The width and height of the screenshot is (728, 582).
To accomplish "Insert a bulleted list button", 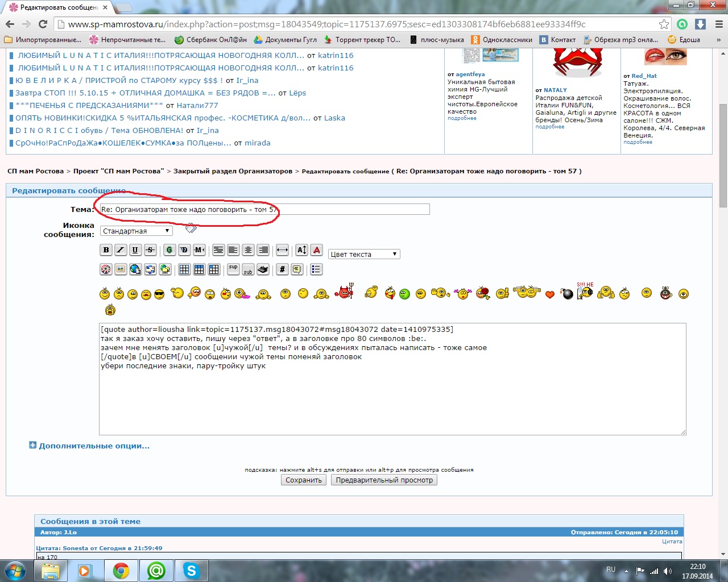I will [316, 269].
